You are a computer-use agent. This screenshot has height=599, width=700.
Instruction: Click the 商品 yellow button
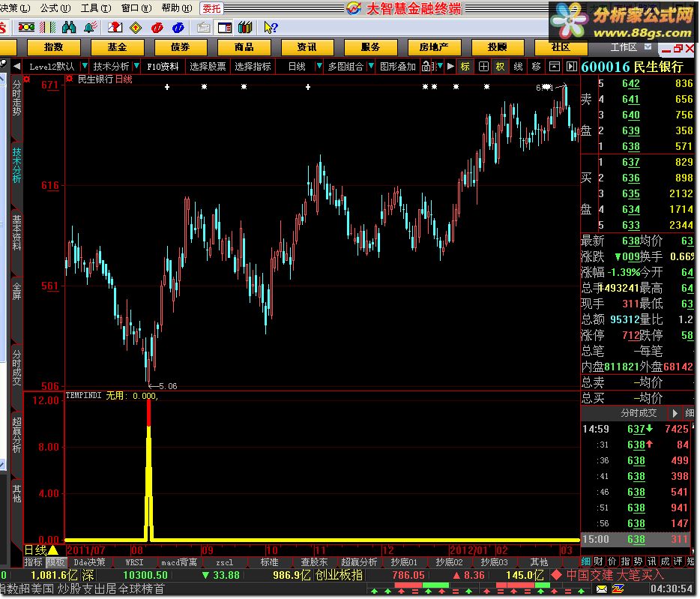point(244,47)
